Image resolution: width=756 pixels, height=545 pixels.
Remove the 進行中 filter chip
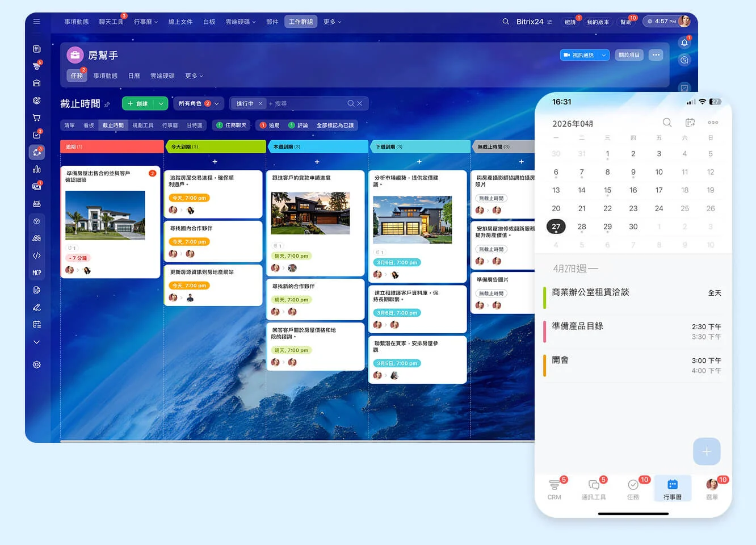click(261, 103)
